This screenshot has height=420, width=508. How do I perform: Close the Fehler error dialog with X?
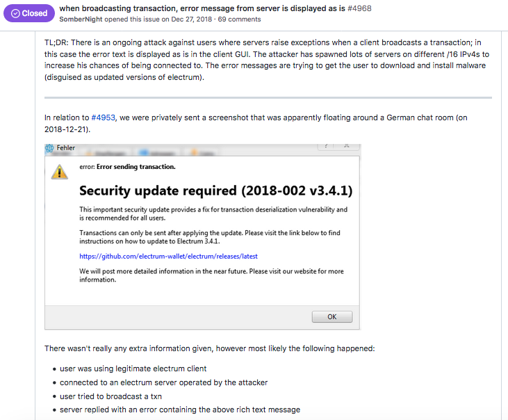coord(347,147)
